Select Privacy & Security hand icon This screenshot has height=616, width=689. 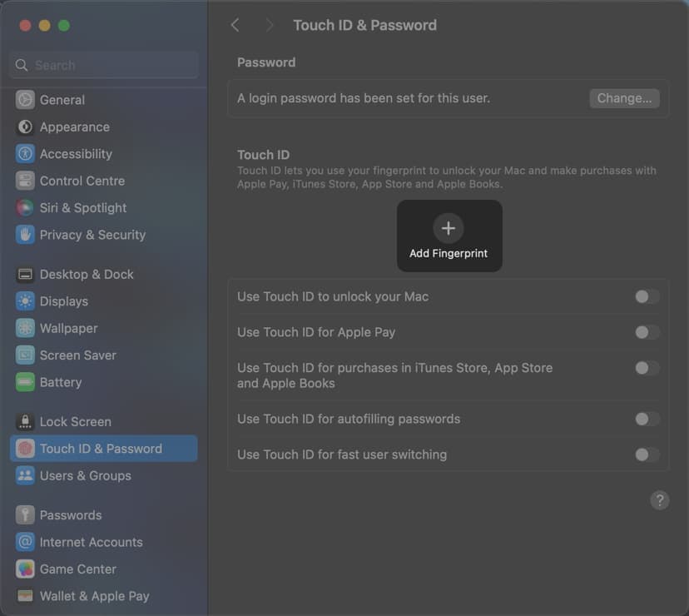pyautogui.click(x=25, y=235)
